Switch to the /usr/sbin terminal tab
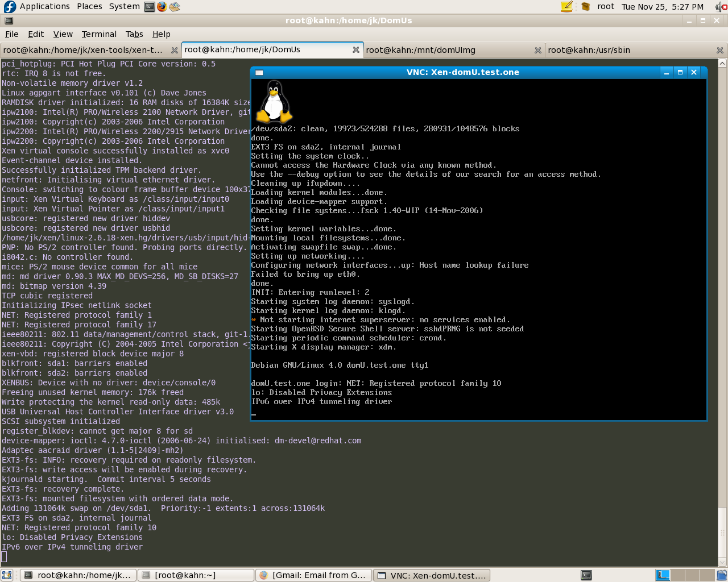The image size is (728, 582). pos(589,50)
